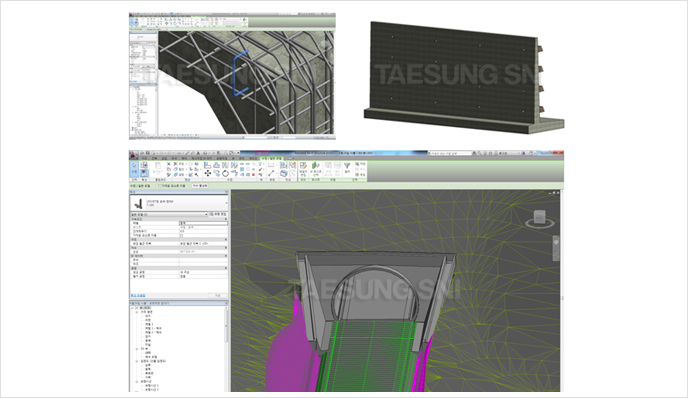Viewport: 688px width, 398px height.
Task: Click the Cut scissors icon in clipboard panel
Action: pyautogui.click(x=169, y=164)
